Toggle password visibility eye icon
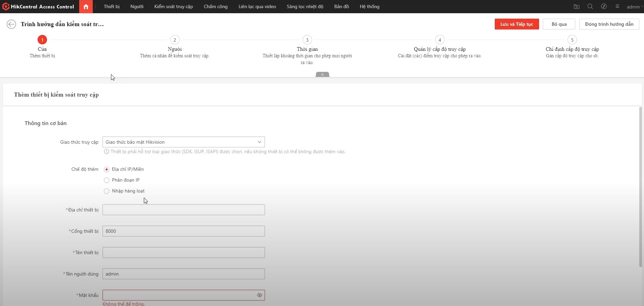 coord(260,295)
